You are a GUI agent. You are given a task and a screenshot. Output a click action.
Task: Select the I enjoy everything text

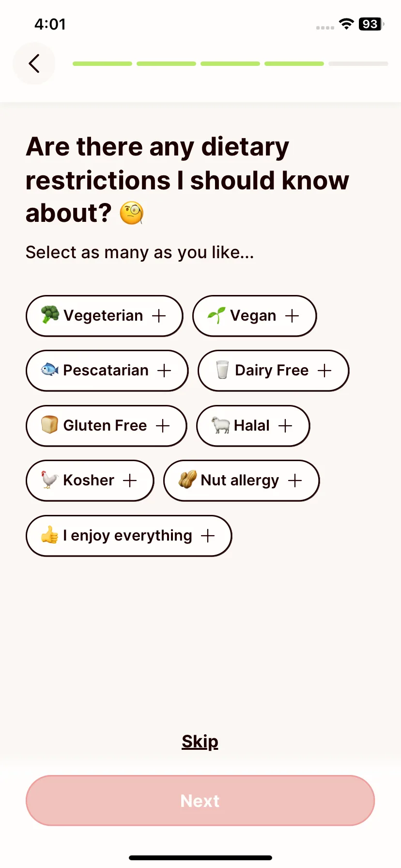pyautogui.click(x=128, y=536)
